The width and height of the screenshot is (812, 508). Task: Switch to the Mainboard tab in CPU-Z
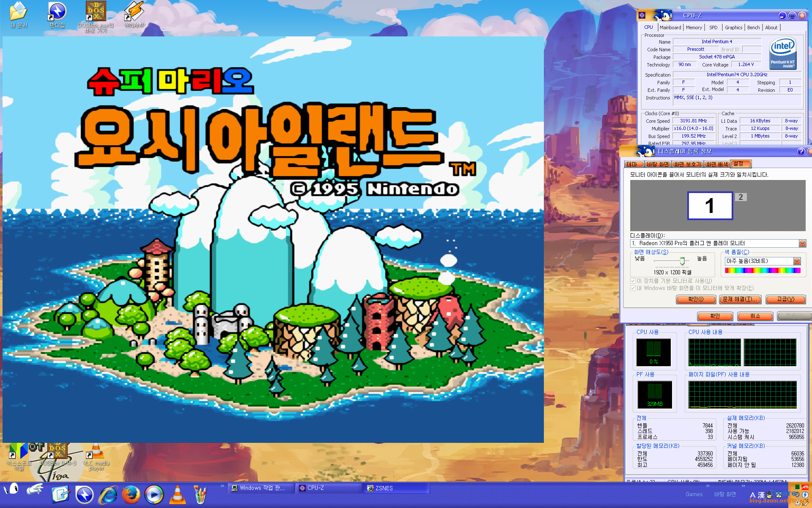pyautogui.click(x=670, y=28)
